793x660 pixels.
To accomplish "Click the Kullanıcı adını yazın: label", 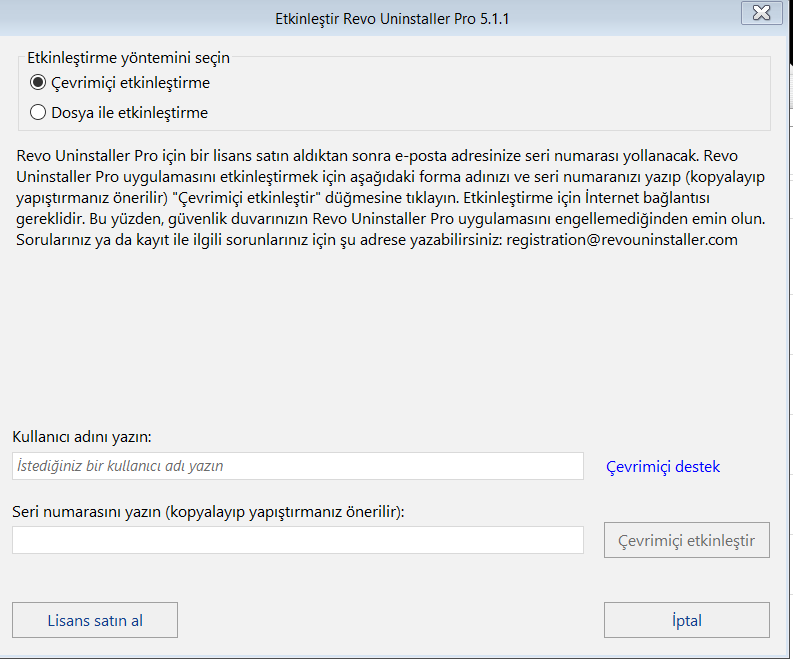I will coord(82,437).
